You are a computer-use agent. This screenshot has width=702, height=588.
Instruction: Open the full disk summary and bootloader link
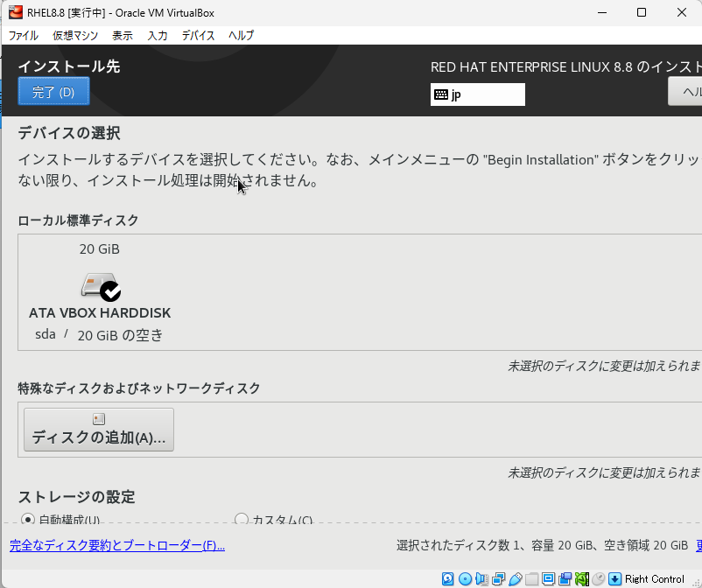click(x=117, y=545)
